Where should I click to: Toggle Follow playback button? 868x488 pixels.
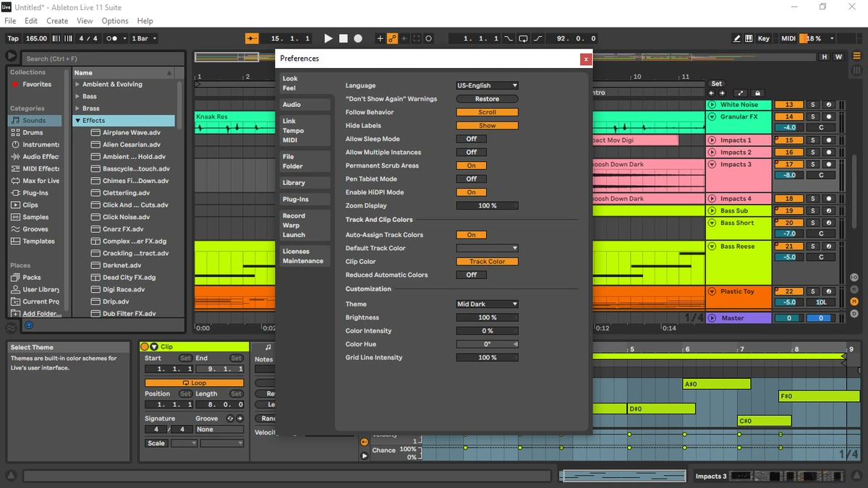(x=252, y=38)
